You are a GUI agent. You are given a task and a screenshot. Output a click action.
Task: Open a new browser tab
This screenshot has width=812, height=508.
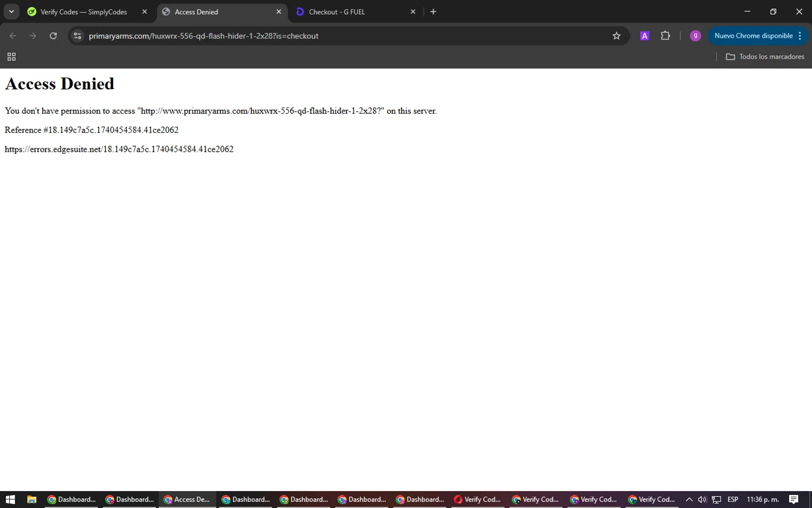point(433,12)
